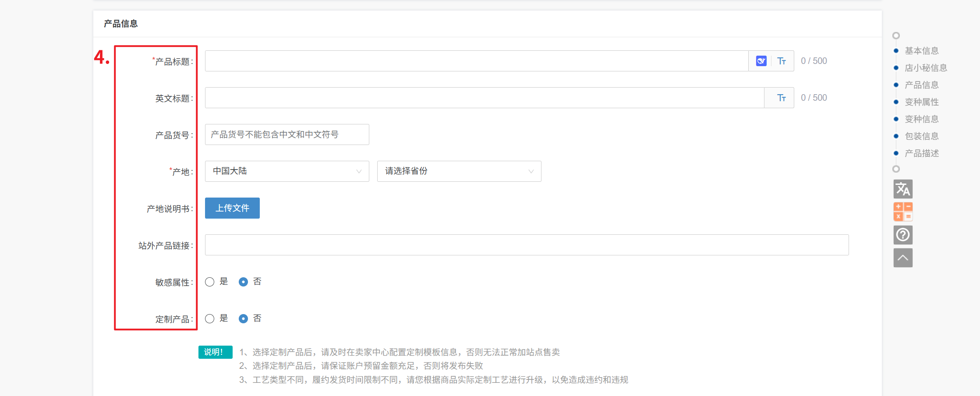Click the back-to-top arrow button
Viewport: 980px width, 396px height.
point(903,258)
